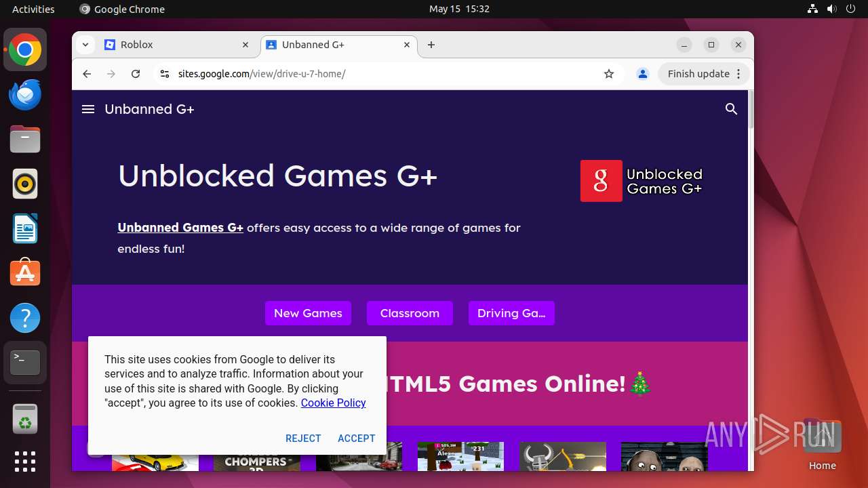This screenshot has width=868, height=488.
Task: Open the Chrome three-dot menu
Action: 739,74
